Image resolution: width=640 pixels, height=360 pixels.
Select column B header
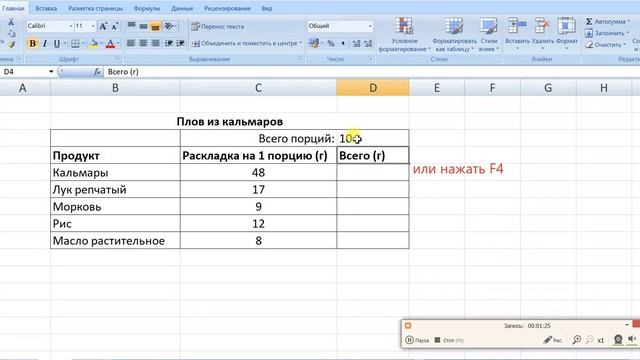click(x=115, y=88)
